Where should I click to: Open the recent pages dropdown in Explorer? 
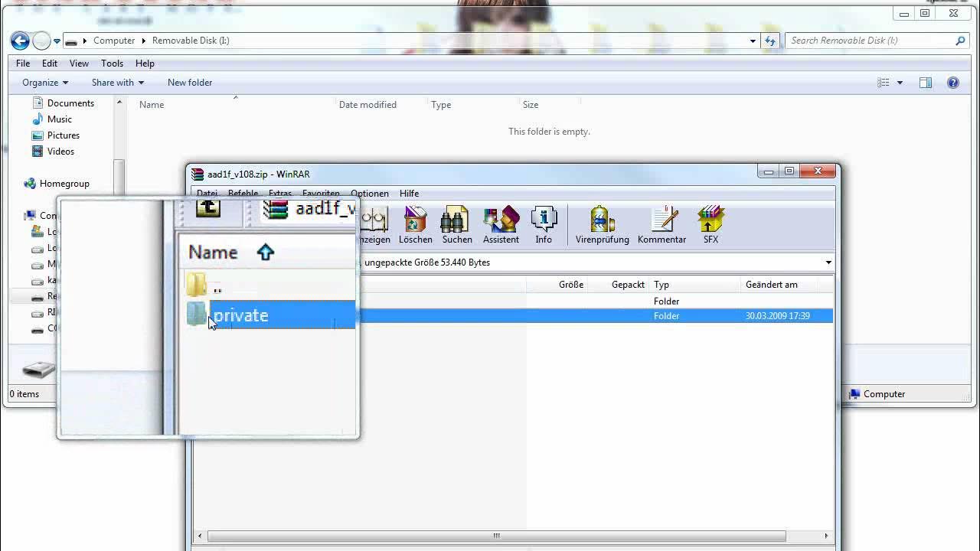[57, 41]
